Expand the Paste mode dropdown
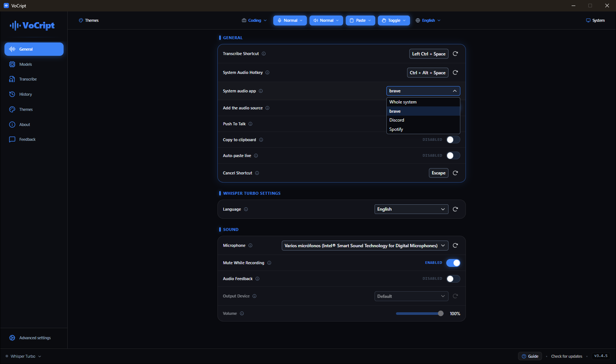Image resolution: width=616 pixels, height=364 pixels. tap(361, 20)
